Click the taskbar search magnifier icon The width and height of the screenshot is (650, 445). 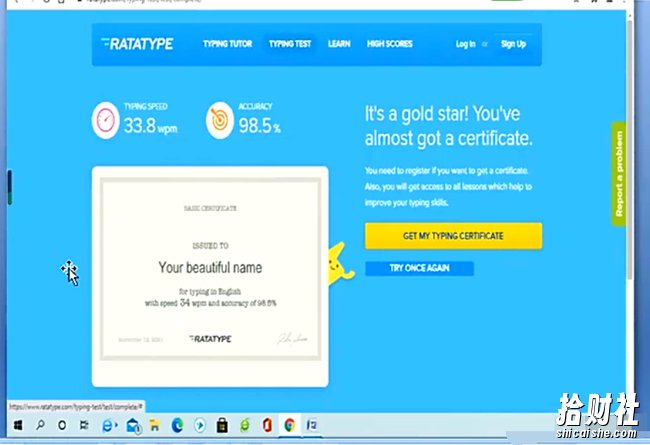40,425
